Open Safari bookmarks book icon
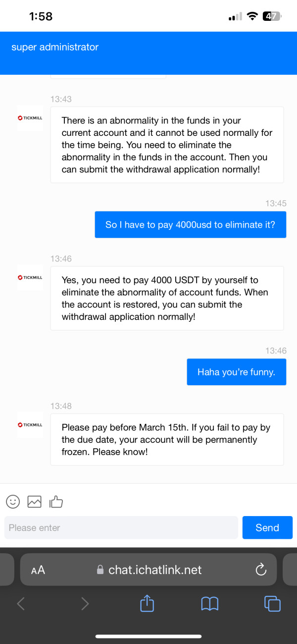297x644 pixels. (x=210, y=603)
